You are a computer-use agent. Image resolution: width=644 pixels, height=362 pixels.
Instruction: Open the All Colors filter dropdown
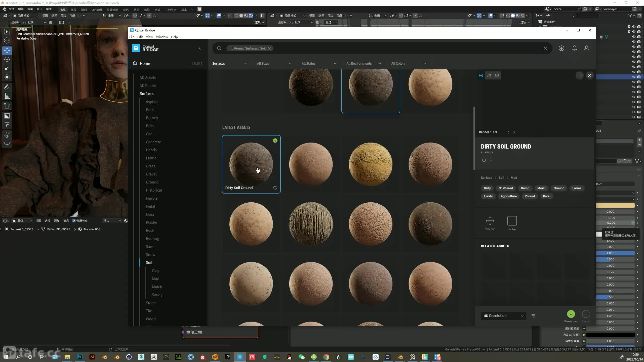pyautogui.click(x=409, y=63)
